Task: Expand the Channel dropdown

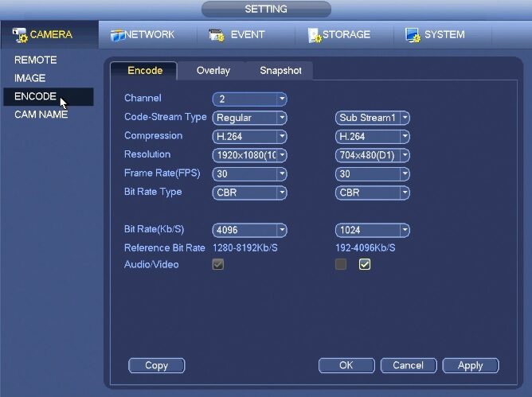Action: tap(249, 99)
